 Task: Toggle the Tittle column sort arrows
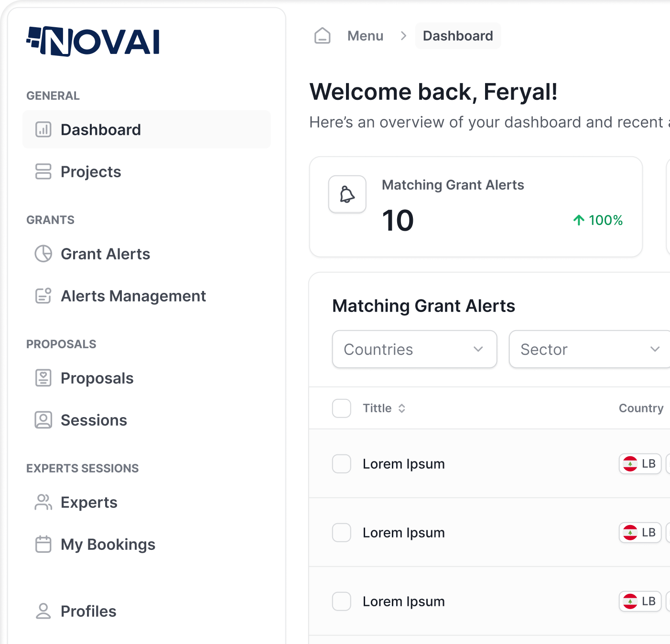pos(401,408)
